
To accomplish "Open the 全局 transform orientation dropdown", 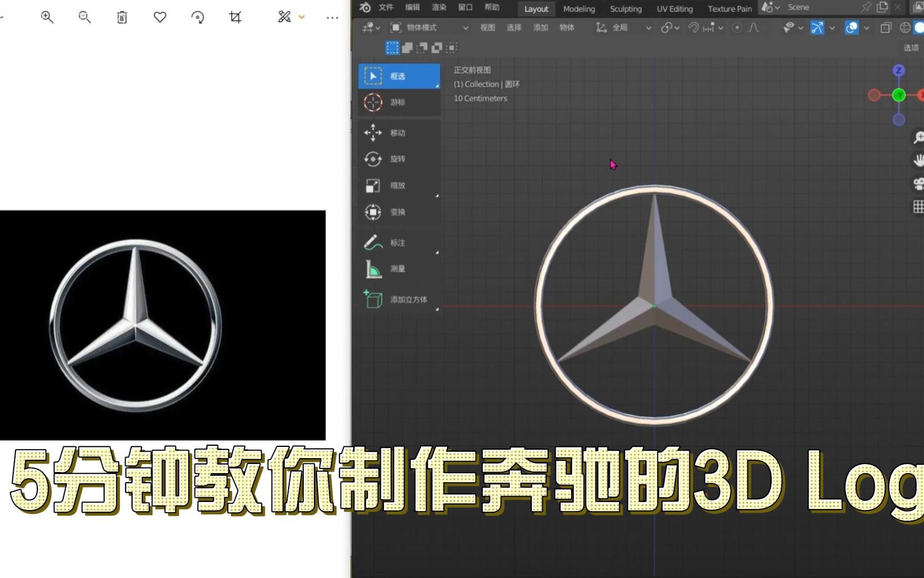I will (x=623, y=28).
